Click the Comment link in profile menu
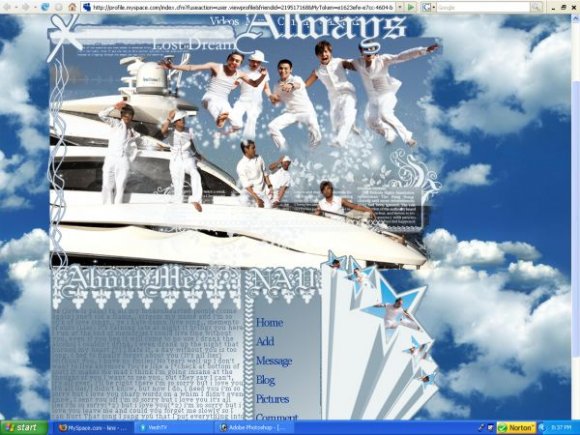This screenshot has height=435, width=580. 276,417
